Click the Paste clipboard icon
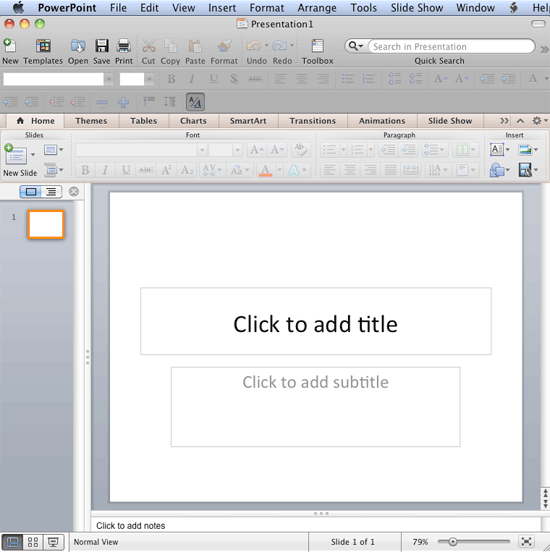The image size is (550, 552). 195,46
